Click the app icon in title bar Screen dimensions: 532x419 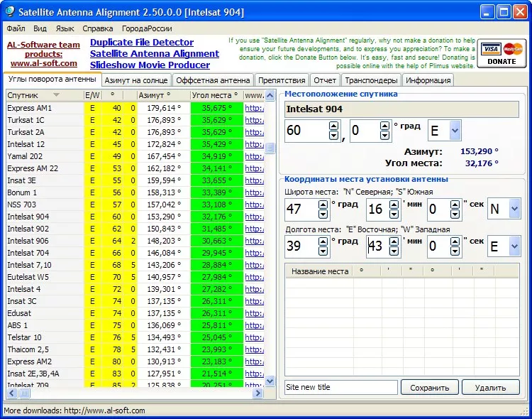point(11,12)
